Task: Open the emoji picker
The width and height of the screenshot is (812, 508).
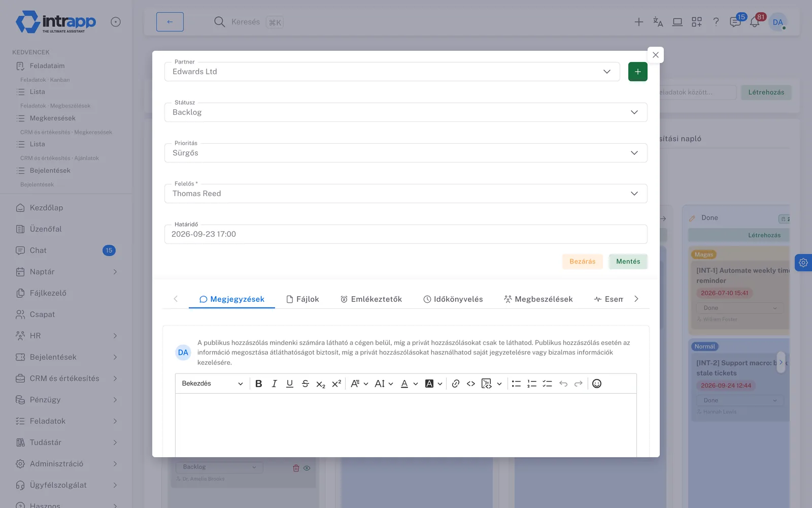Action: coord(597,384)
